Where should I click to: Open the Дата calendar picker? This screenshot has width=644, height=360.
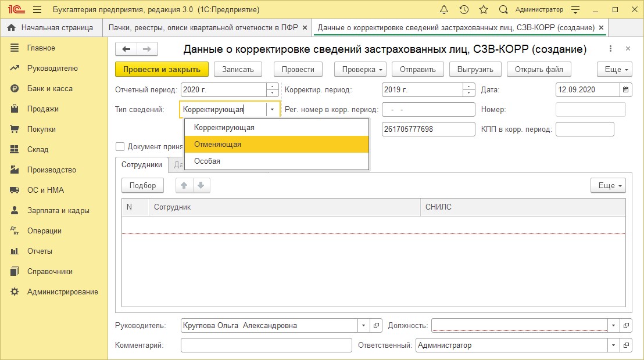click(625, 89)
